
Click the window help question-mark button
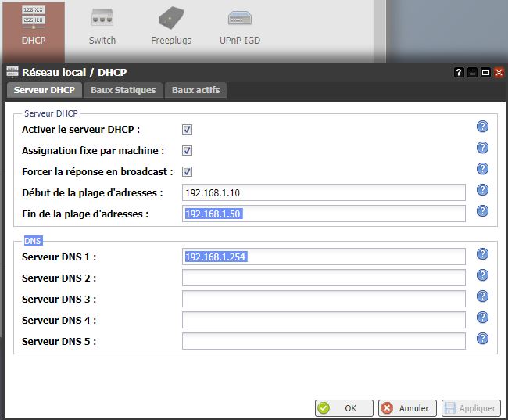coord(459,72)
